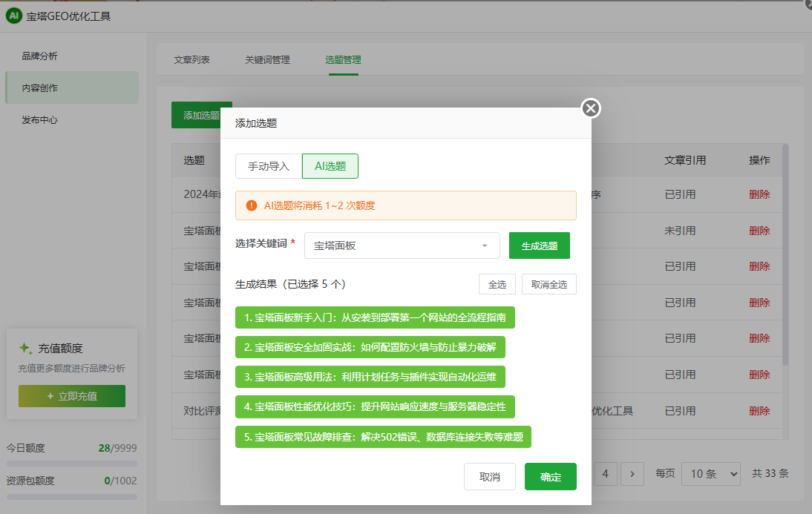Close the 添加选题 dialog with X icon
Viewport: 812px width, 514px height.
pos(591,109)
